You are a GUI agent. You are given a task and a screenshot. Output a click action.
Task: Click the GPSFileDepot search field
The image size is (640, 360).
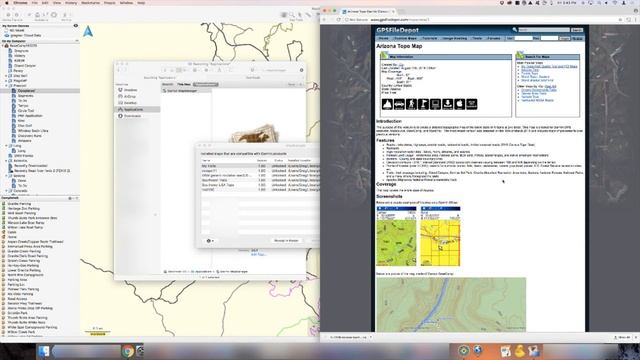(x=544, y=30)
